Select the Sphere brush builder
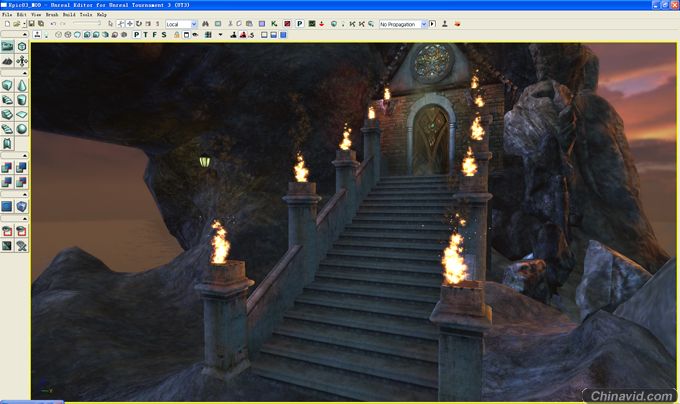The width and height of the screenshot is (680, 404). tap(22, 129)
